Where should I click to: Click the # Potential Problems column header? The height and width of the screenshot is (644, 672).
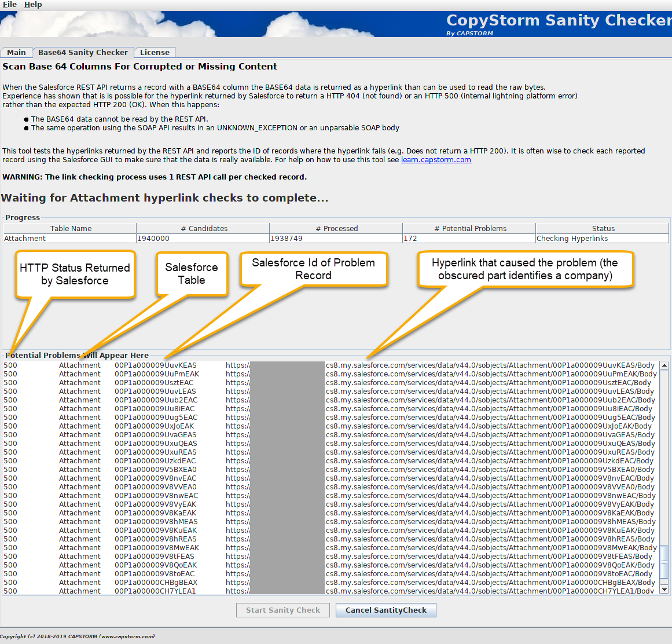tap(470, 229)
